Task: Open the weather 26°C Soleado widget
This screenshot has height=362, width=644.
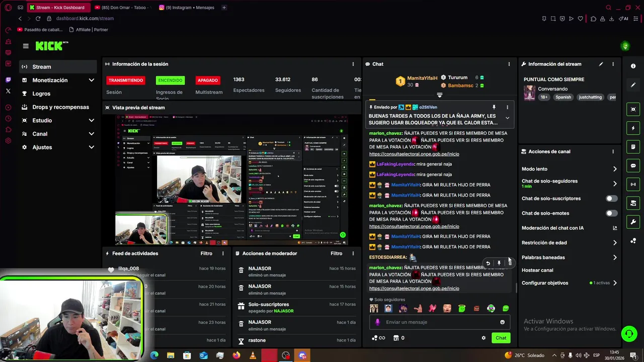Action: click(x=524, y=355)
